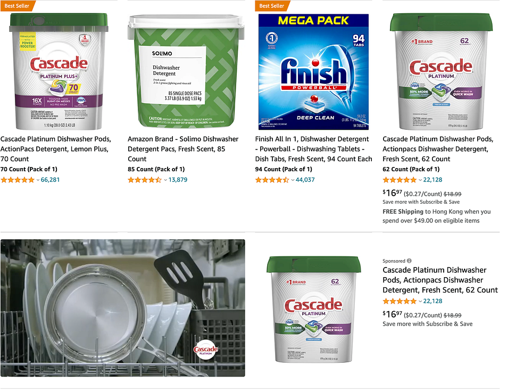Image resolution: width=532 pixels, height=392 pixels.
Task: Open Cascade Platinum Lemon Plus 70 Count title
Action: tap(56, 149)
